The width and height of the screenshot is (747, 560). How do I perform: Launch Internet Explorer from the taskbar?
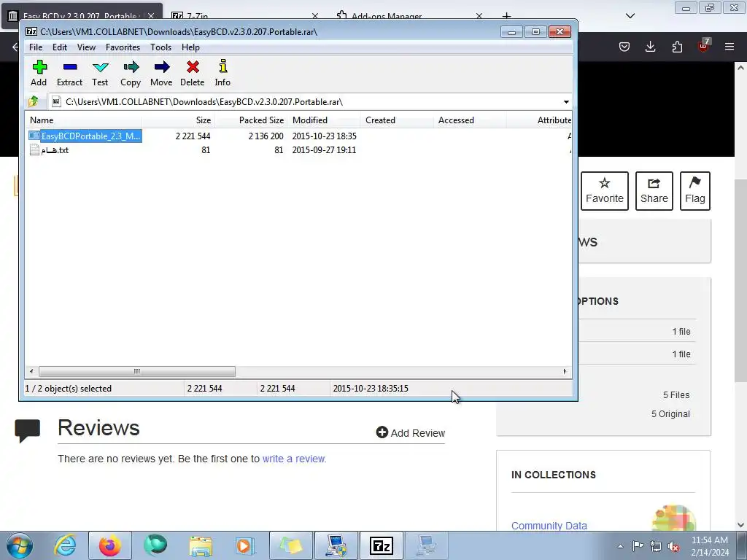click(x=66, y=545)
